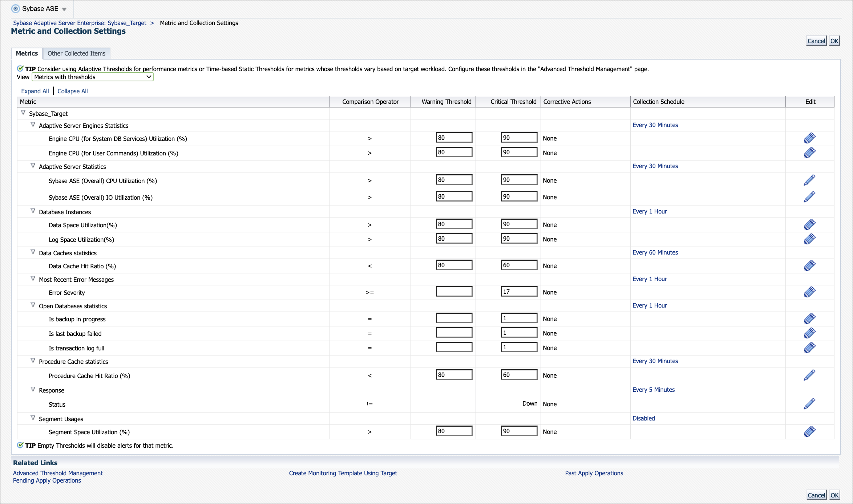Edit Error Severity metric settings
Screen dimensions: 853x504
tap(809, 292)
